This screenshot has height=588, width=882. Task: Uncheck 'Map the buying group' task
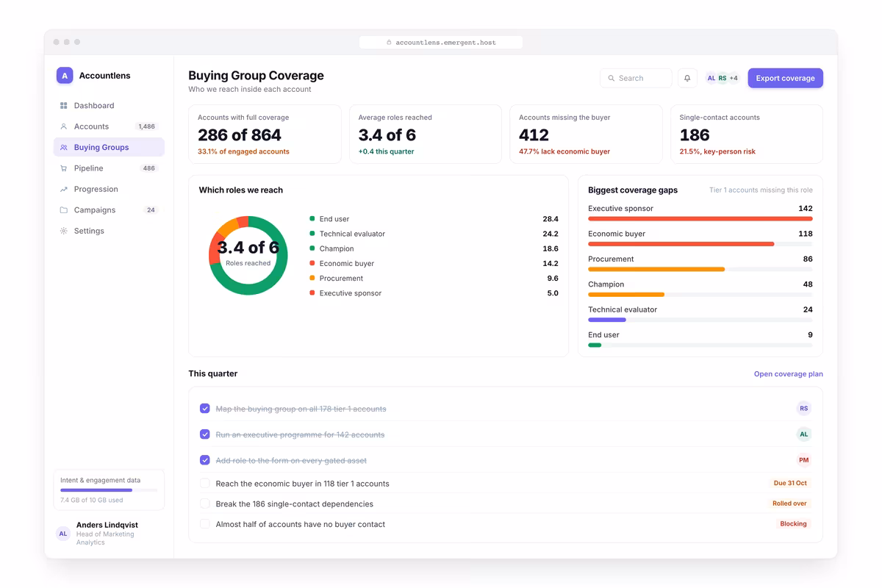(x=205, y=409)
